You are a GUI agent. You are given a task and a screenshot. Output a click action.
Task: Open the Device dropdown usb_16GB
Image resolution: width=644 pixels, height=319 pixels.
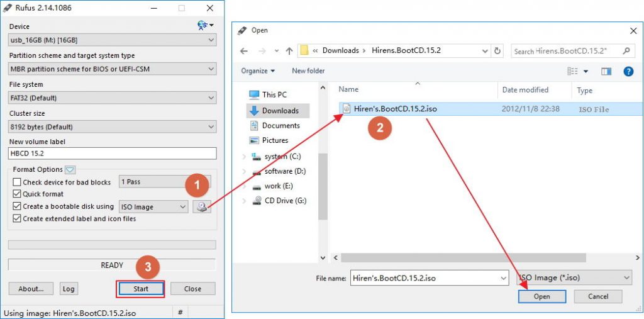click(112, 40)
